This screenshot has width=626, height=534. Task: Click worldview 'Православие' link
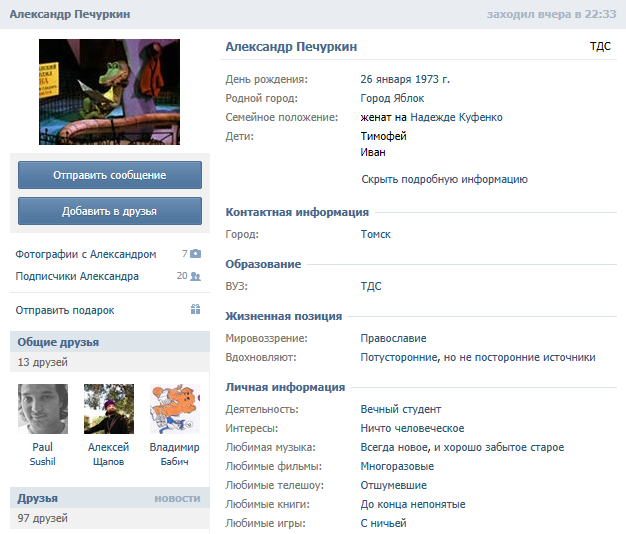(x=393, y=338)
